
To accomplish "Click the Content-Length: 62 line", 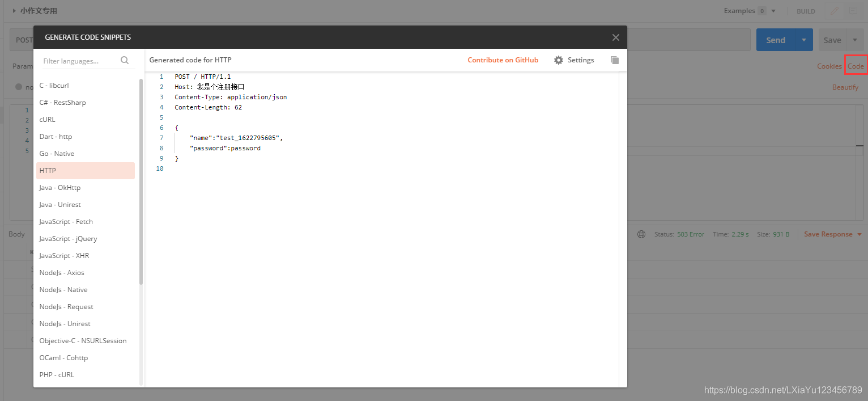I will [x=208, y=107].
